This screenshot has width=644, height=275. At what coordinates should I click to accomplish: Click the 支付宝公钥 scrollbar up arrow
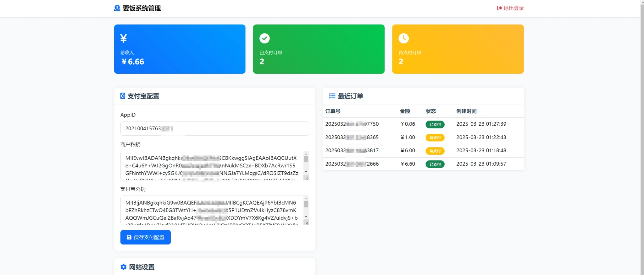click(306, 199)
